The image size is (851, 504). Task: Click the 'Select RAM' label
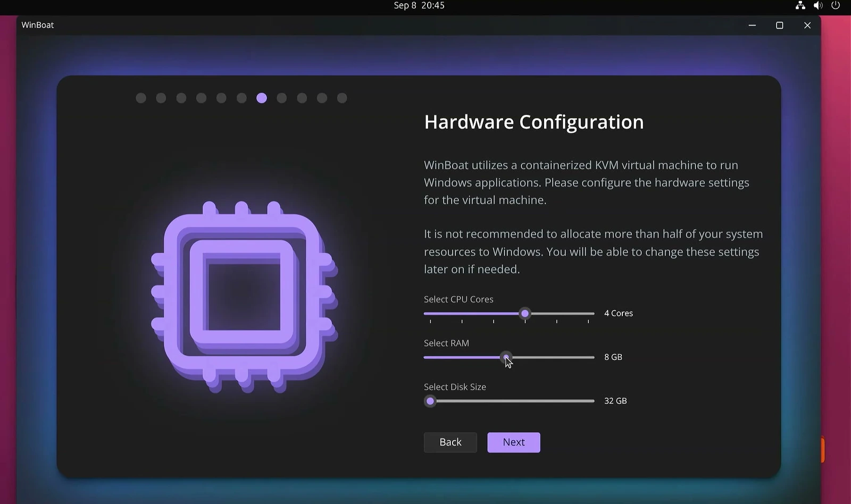[x=446, y=343]
